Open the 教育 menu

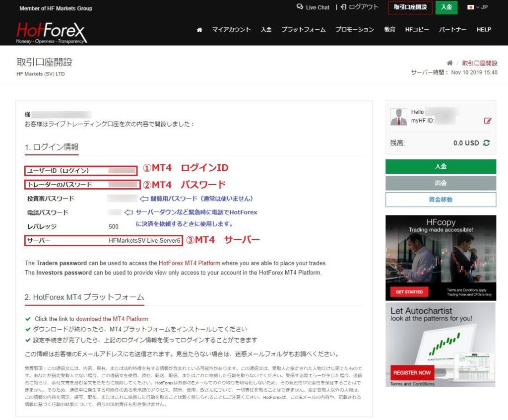click(x=390, y=29)
